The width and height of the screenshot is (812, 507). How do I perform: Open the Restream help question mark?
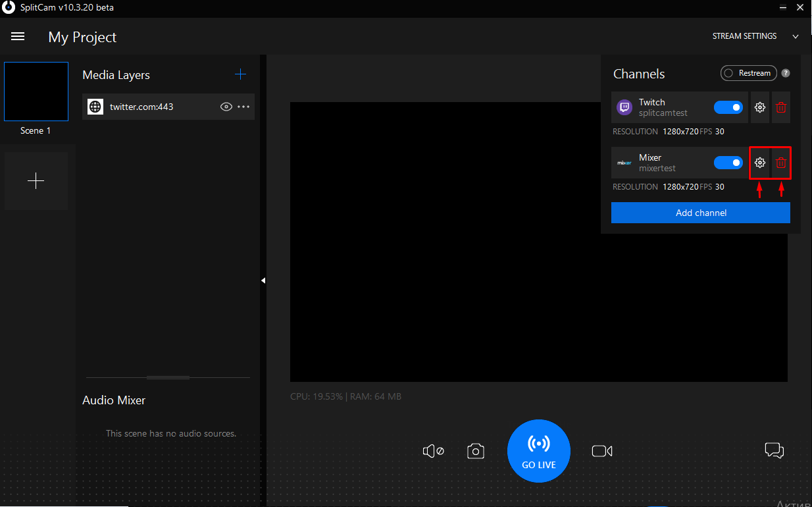[786, 73]
